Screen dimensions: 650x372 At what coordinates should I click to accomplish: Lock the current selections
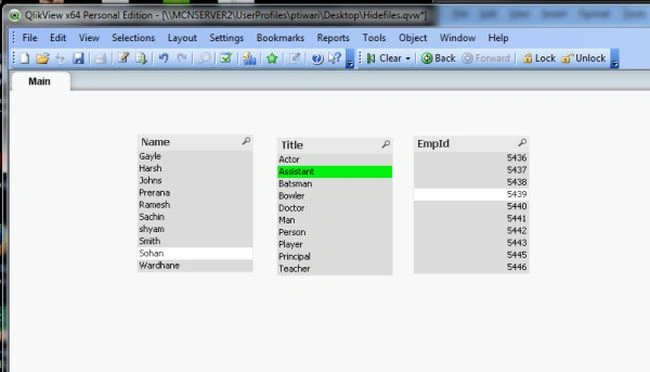[x=538, y=58]
